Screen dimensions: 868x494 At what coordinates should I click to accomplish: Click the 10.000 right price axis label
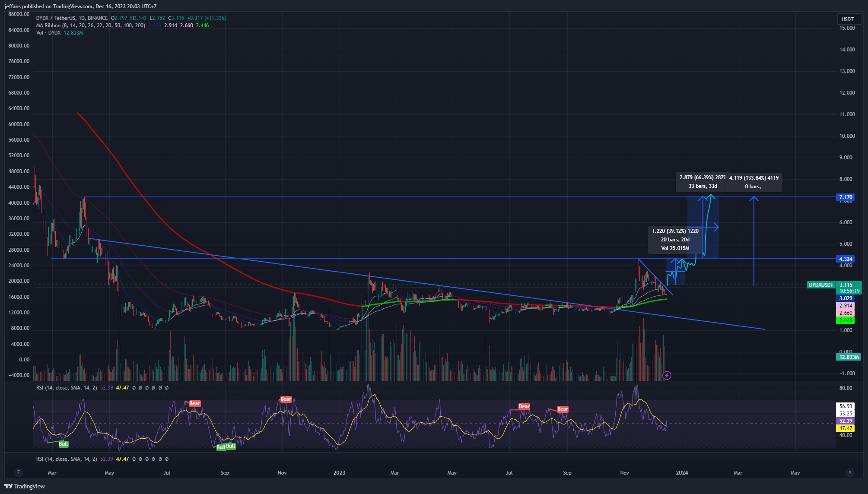tap(847, 136)
